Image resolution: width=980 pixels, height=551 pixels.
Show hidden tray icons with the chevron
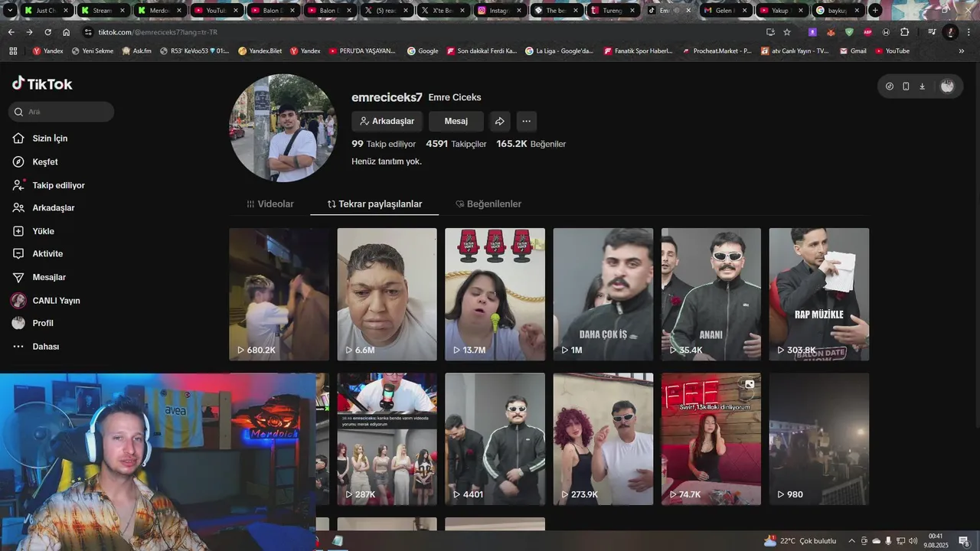[851, 541]
